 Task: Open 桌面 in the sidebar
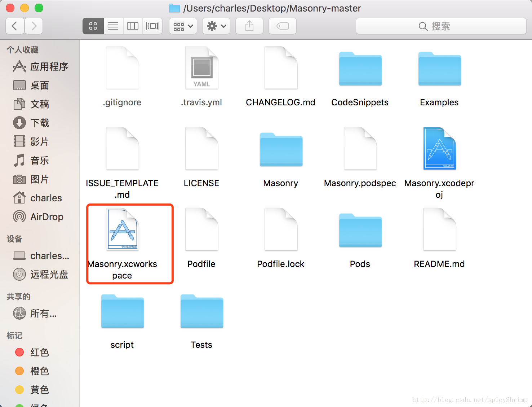coord(40,86)
